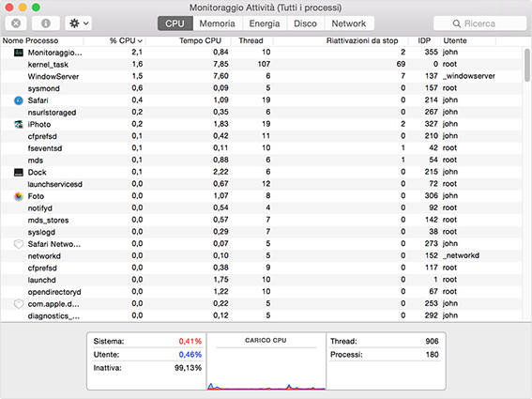Click the iPhoto process name
532x399 pixels.
coord(39,124)
